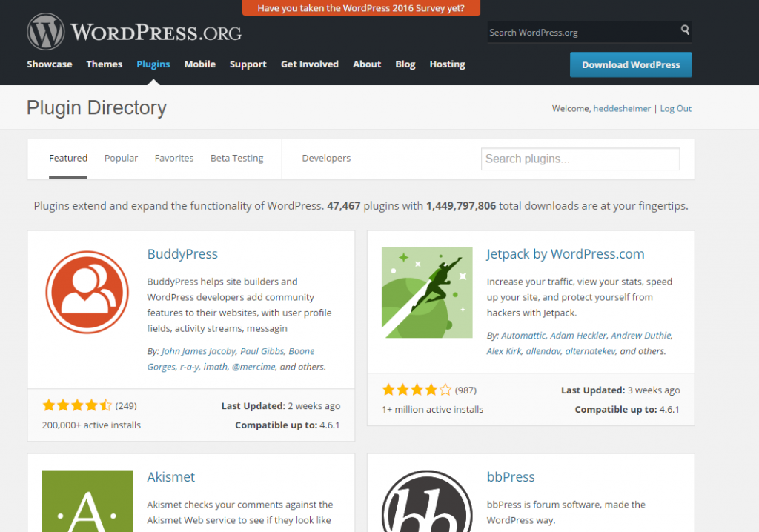Open the Akismet title link
Screen dimensions: 759x532
171,477
